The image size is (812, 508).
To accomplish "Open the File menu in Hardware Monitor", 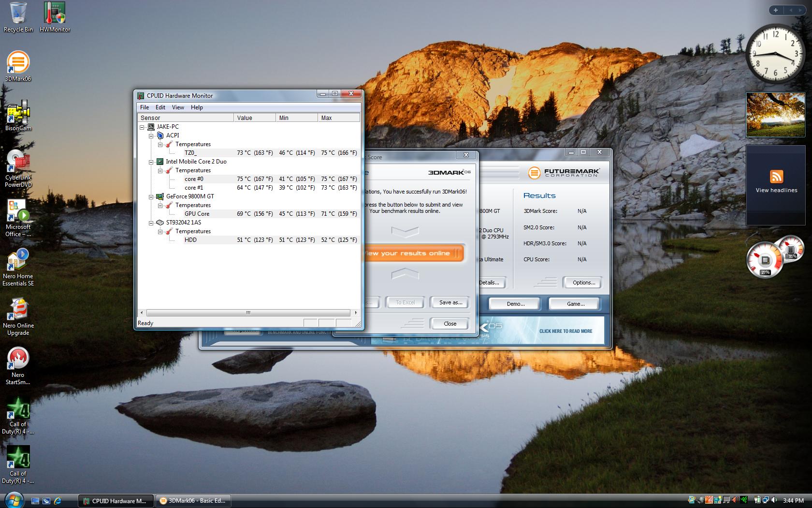I will pyautogui.click(x=145, y=107).
